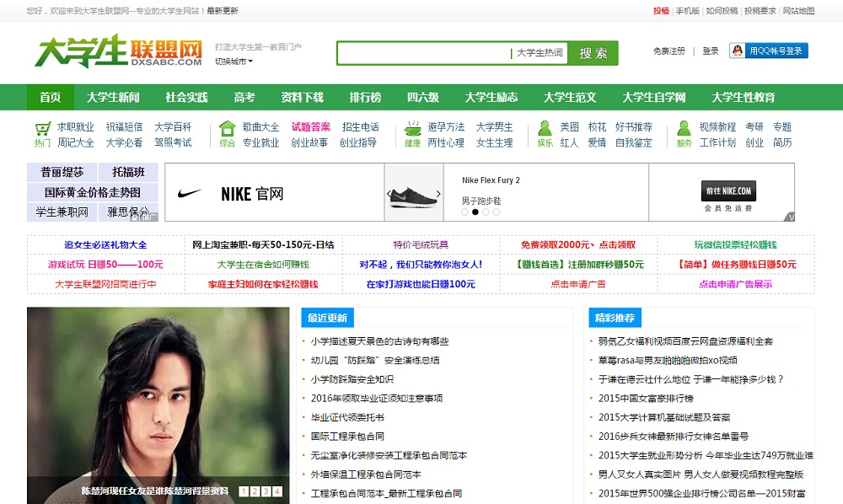
Task: Click the 陈楚河 slideshow photo
Action: [158, 405]
